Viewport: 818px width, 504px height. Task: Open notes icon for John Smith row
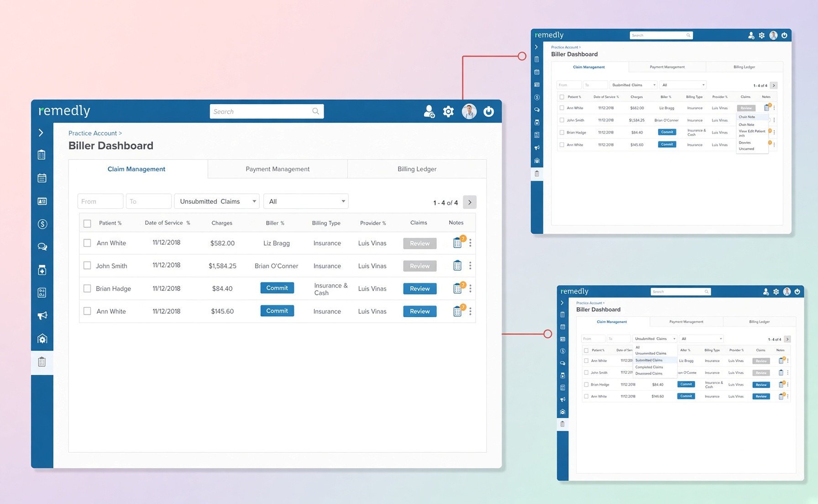pyautogui.click(x=457, y=266)
